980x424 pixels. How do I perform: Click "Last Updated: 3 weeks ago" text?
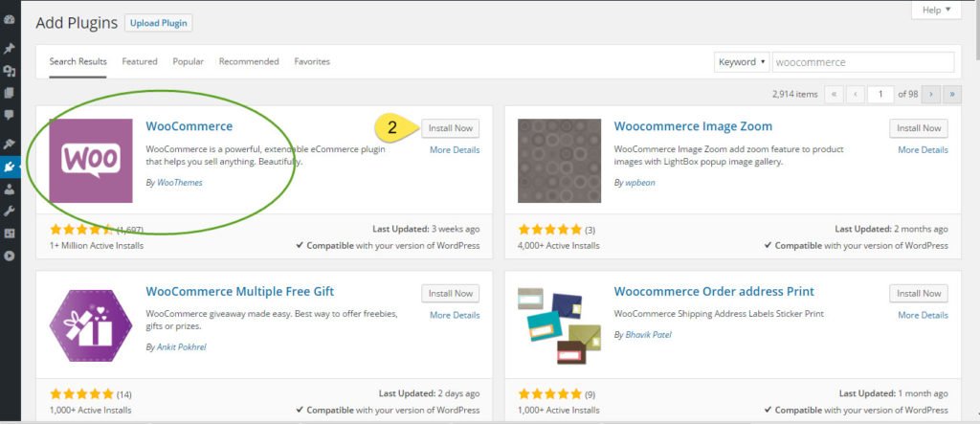(426, 230)
